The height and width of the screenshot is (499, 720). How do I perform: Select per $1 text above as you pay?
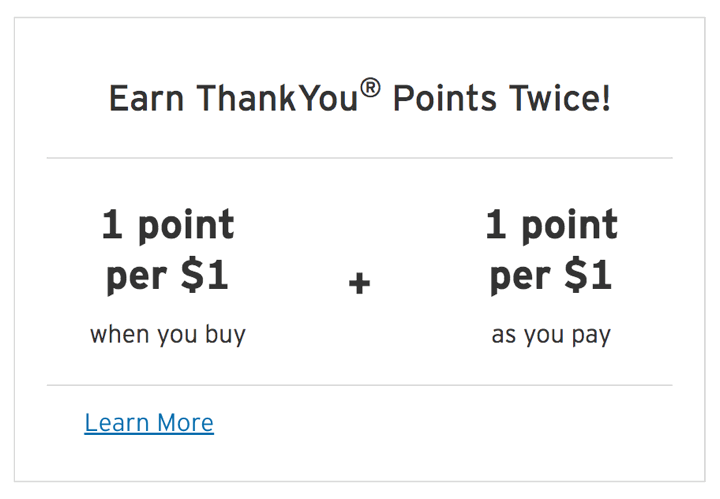click(x=551, y=275)
